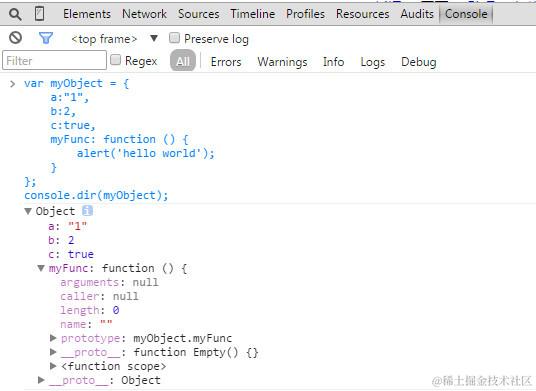Click the name: "" row
This screenshot has width=536, height=391.
(86, 324)
